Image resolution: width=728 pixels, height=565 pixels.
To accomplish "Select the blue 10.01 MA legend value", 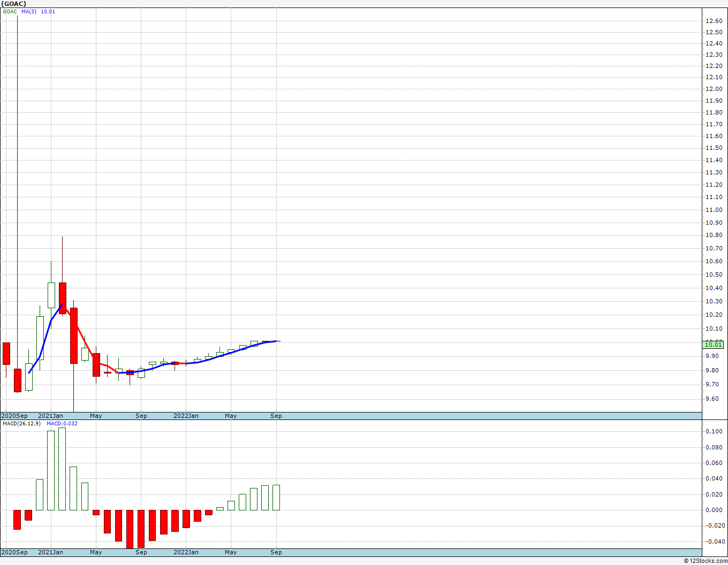I will (48, 12).
